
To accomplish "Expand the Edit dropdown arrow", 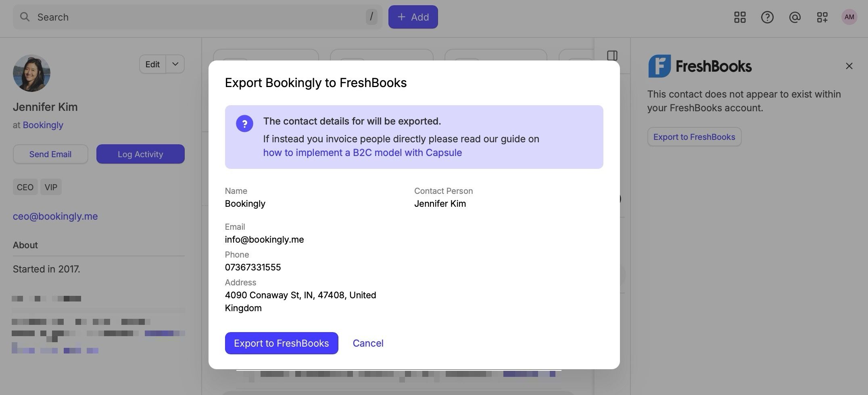I will (175, 64).
